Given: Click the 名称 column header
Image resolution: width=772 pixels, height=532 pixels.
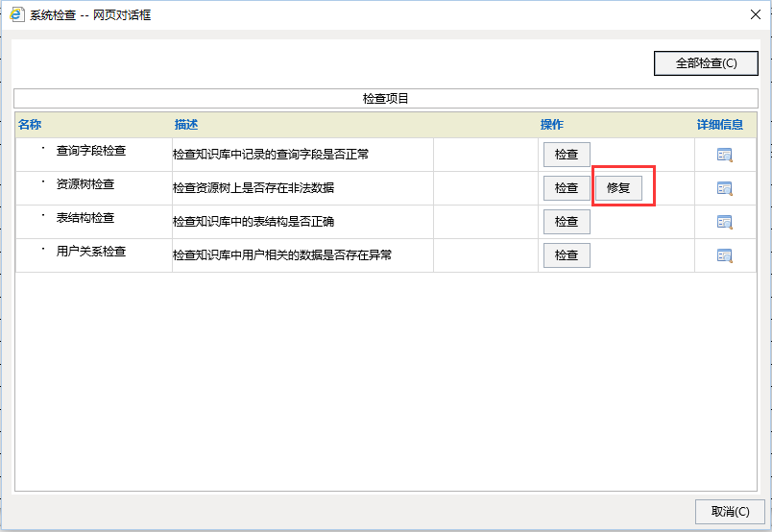Looking at the screenshot, I should [x=30, y=125].
